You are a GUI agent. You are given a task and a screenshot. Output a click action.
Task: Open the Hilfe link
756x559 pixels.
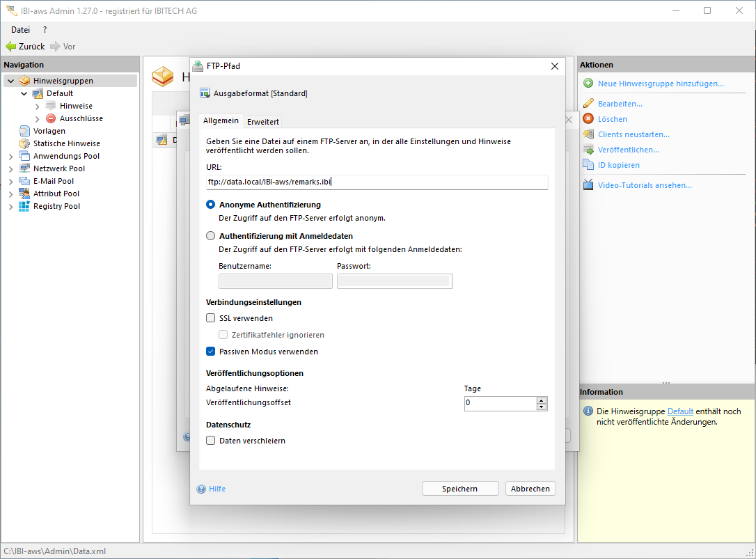click(x=217, y=489)
